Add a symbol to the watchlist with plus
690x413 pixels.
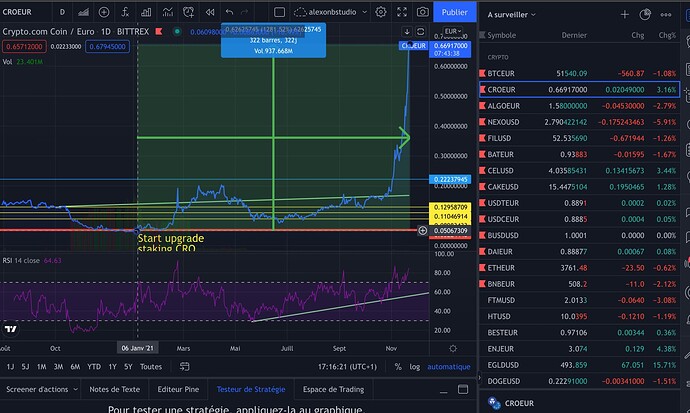[624, 15]
